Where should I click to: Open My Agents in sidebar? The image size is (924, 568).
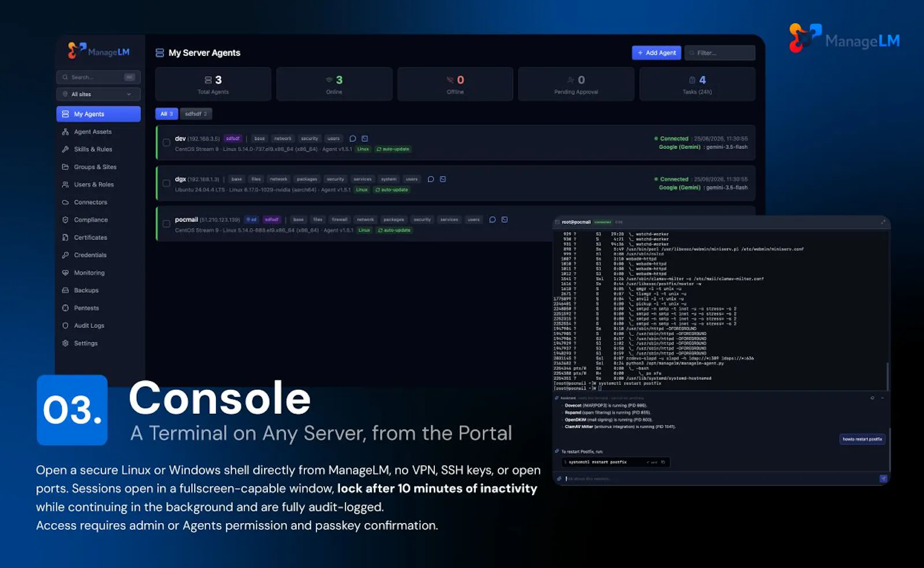pyautogui.click(x=99, y=114)
